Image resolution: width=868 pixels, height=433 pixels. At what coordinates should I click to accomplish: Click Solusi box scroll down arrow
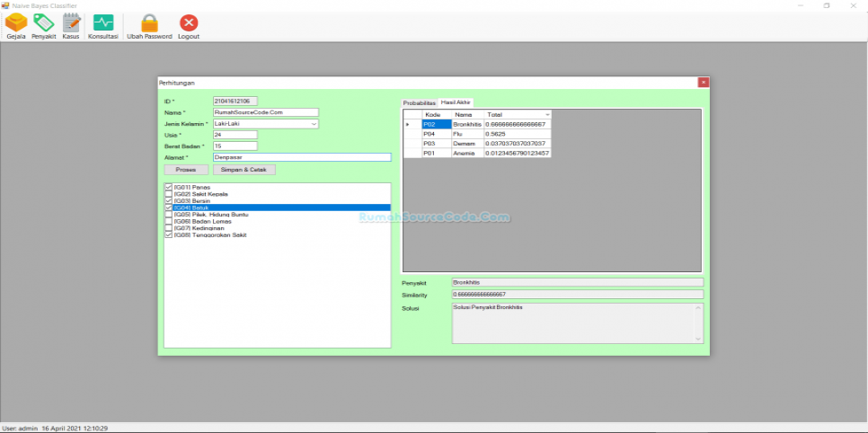698,338
